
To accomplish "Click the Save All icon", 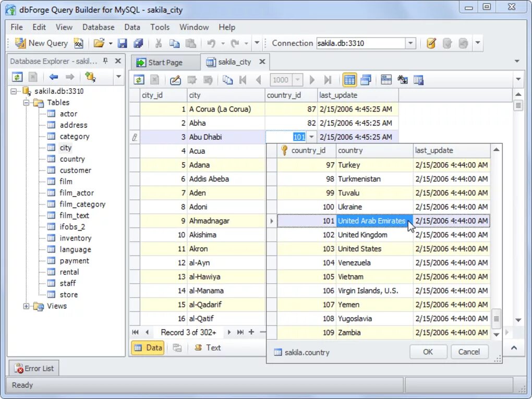I will click(x=138, y=43).
